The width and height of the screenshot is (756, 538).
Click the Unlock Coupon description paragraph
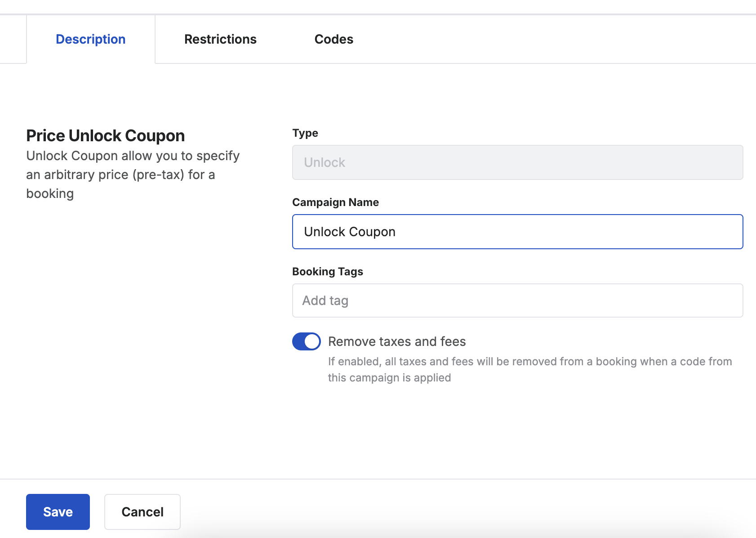tap(133, 175)
